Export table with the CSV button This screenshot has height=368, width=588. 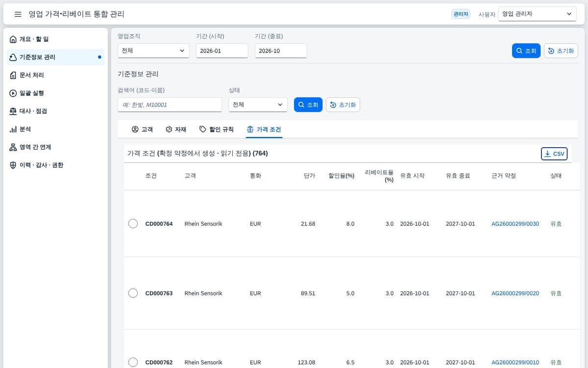(554, 154)
